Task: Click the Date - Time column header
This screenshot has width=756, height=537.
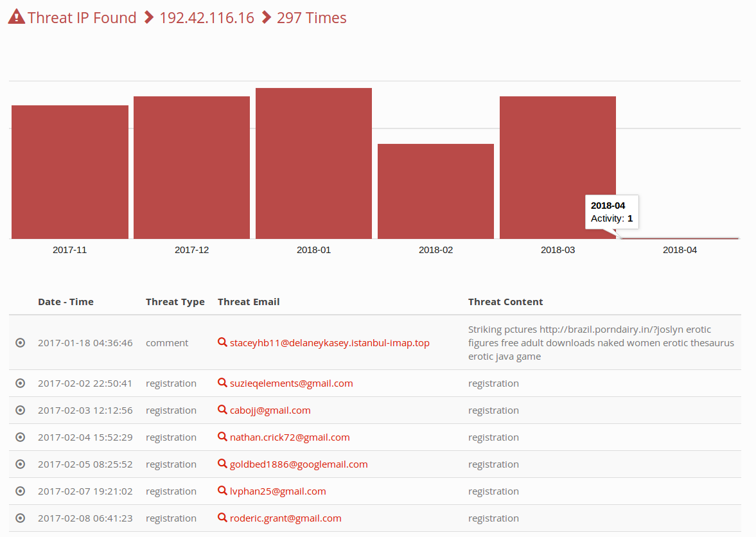Action: (66, 302)
